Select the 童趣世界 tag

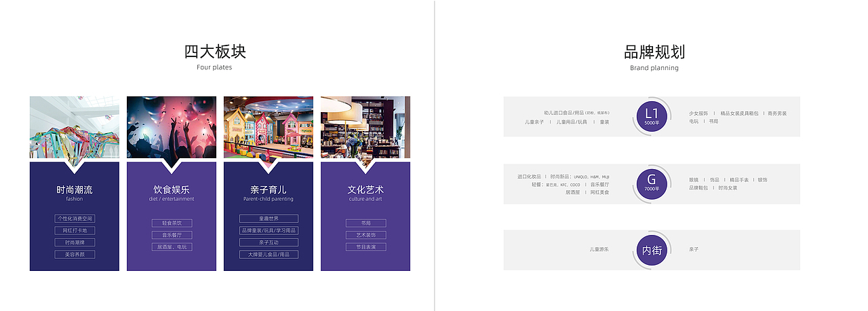(269, 219)
